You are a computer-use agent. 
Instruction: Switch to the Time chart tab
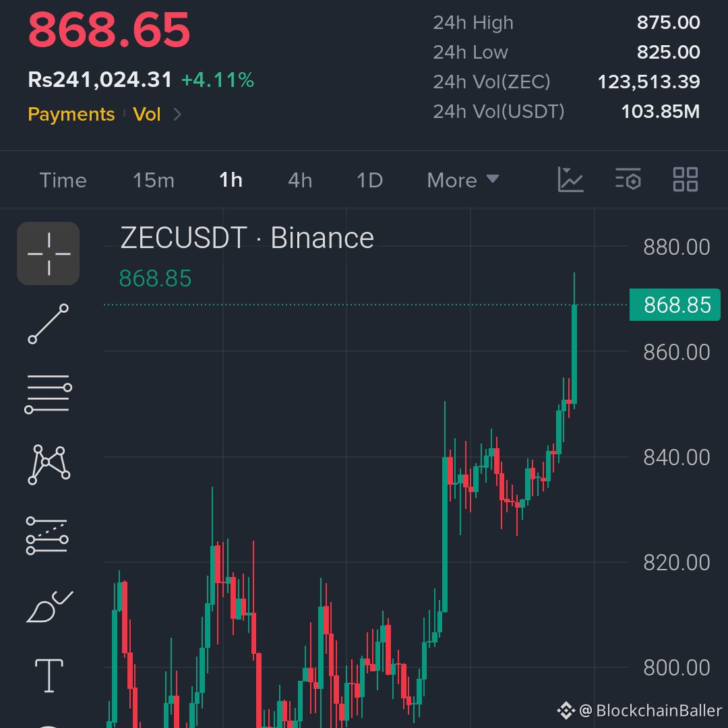coord(63,180)
